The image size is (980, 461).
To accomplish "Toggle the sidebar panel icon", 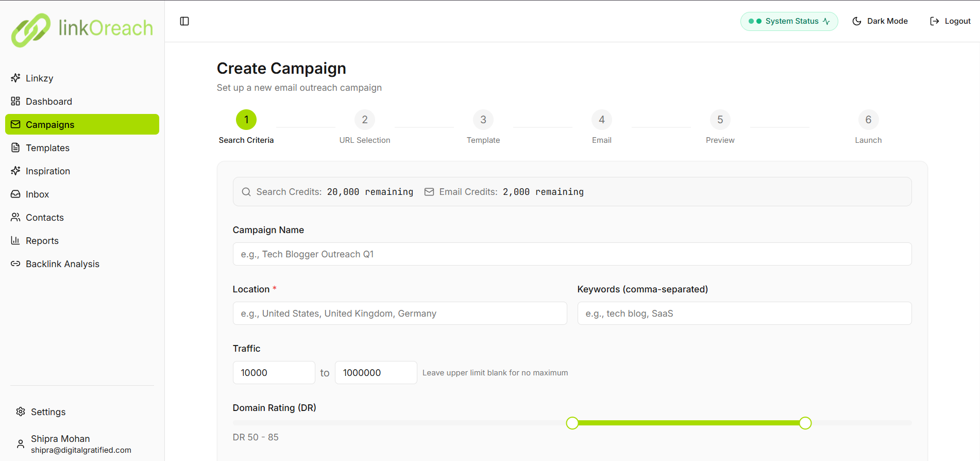I will click(184, 21).
